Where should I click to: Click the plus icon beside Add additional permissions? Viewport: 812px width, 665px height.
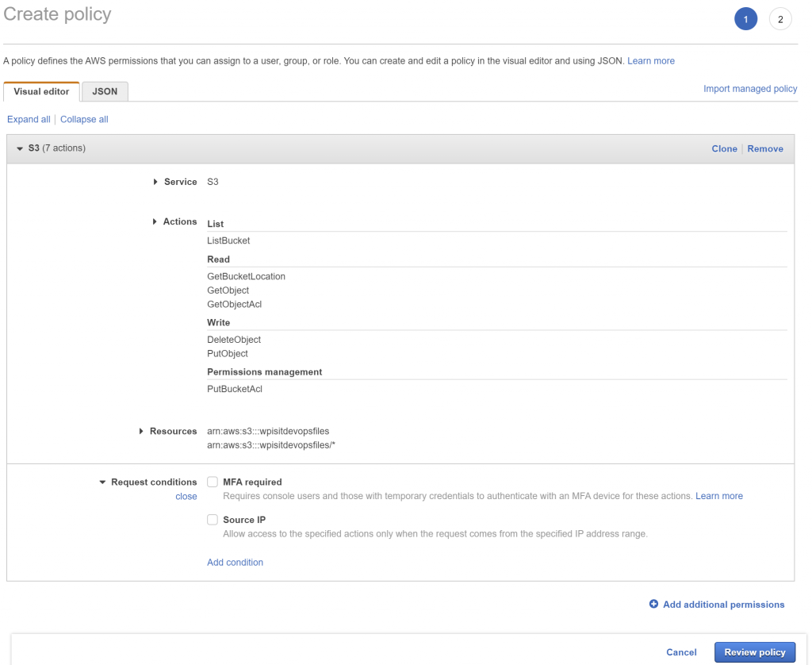click(653, 604)
